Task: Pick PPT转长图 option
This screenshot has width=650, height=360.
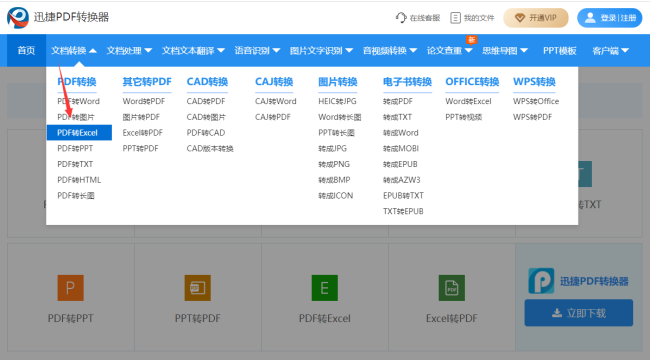Action: coord(336,133)
